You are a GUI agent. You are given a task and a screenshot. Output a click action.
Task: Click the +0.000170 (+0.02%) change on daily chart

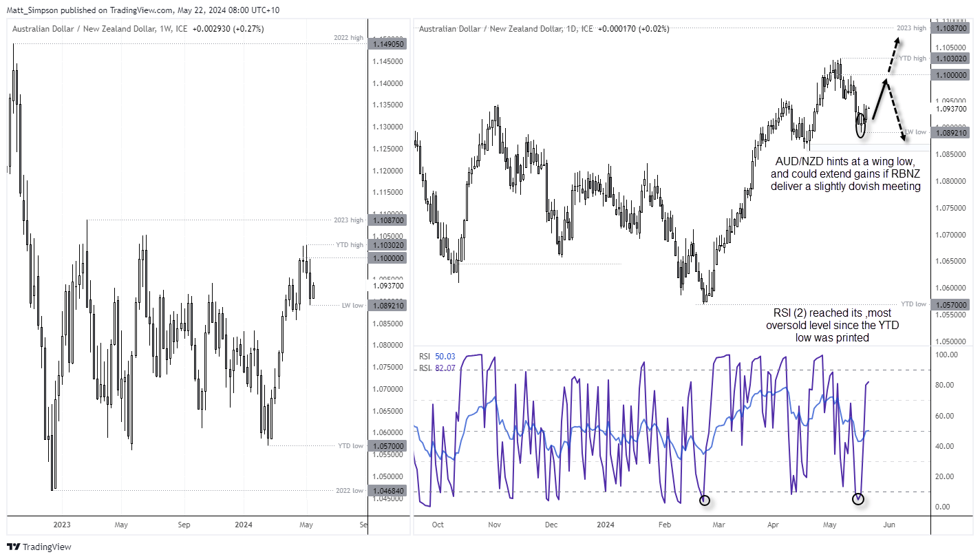point(632,29)
